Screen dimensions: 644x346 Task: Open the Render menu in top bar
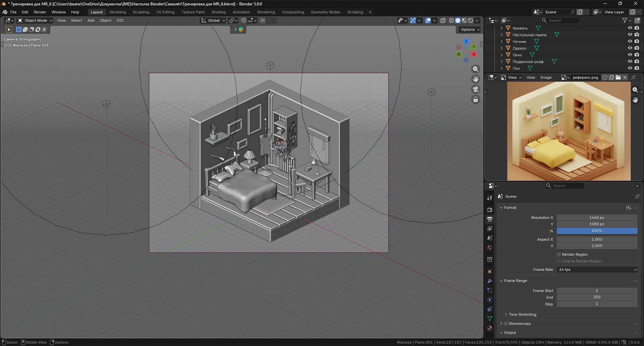40,12
